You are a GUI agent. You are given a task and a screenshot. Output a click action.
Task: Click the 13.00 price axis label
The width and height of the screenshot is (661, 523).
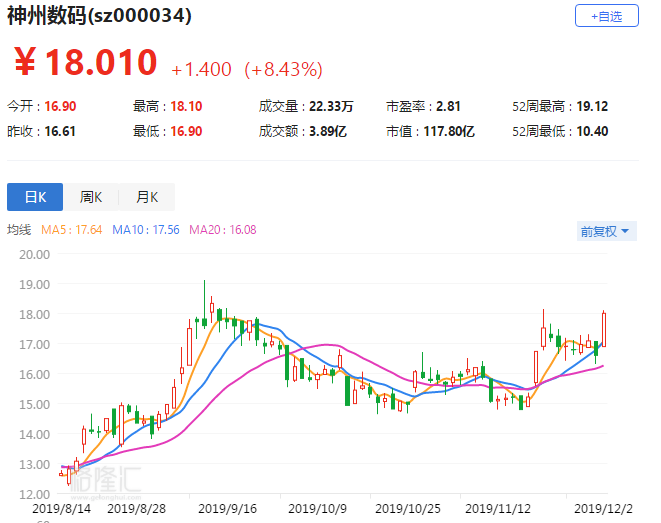(35, 464)
